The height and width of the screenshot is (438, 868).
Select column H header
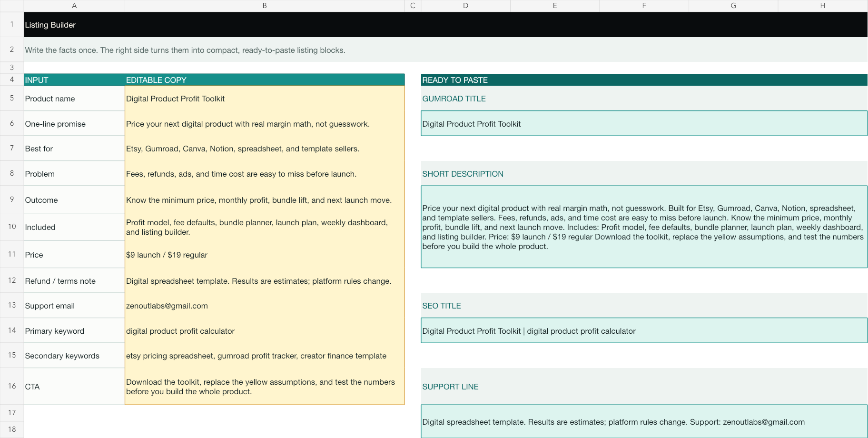(823, 6)
